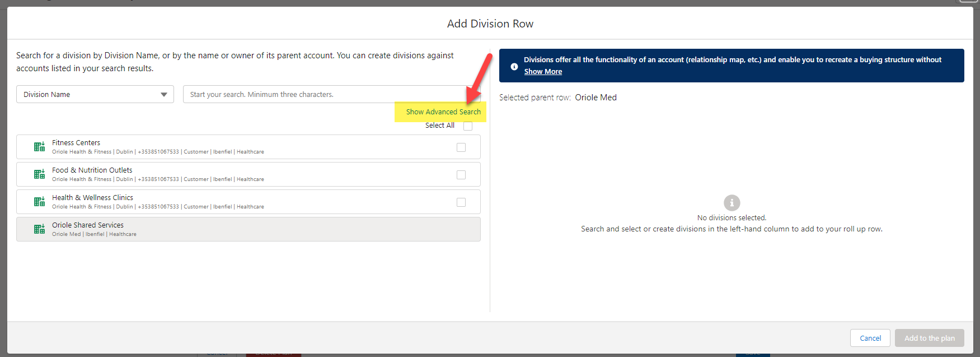Enable the Food & Nutrition Outlets checkbox
980x357 pixels.
[x=461, y=175]
